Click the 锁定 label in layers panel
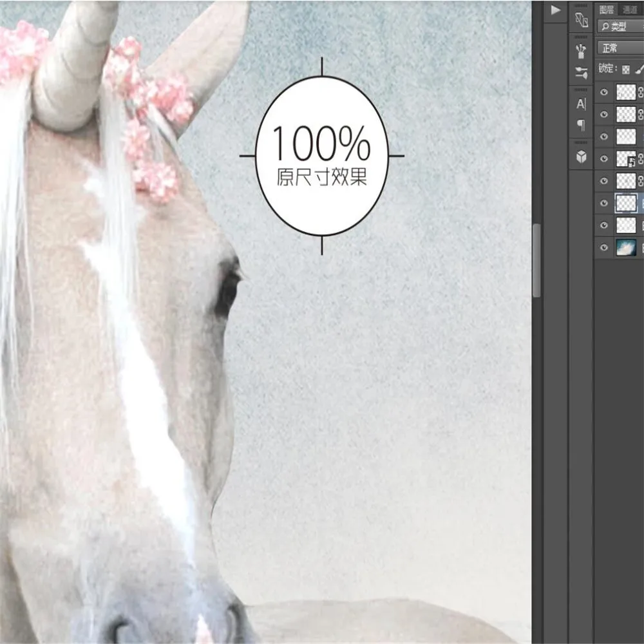Screen dimensions: 644x644 [x=607, y=69]
